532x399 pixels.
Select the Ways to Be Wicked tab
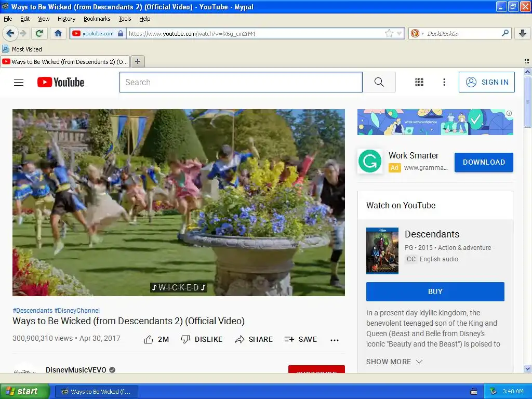pos(65,61)
